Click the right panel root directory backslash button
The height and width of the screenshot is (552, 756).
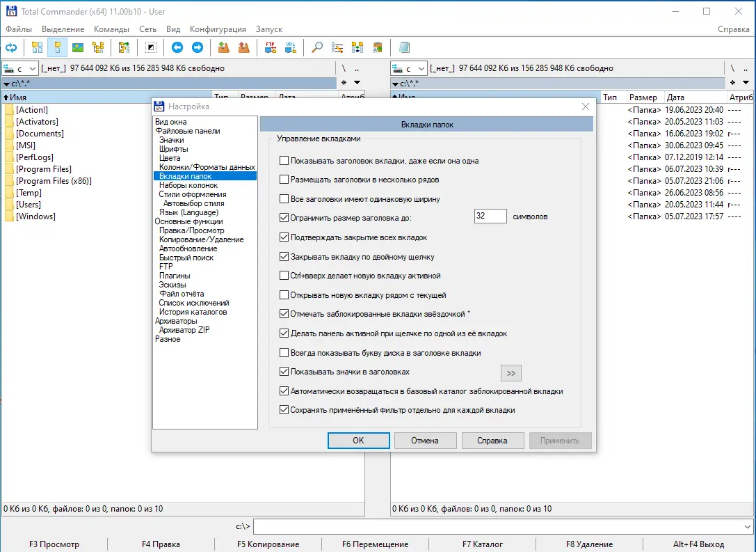click(732, 68)
